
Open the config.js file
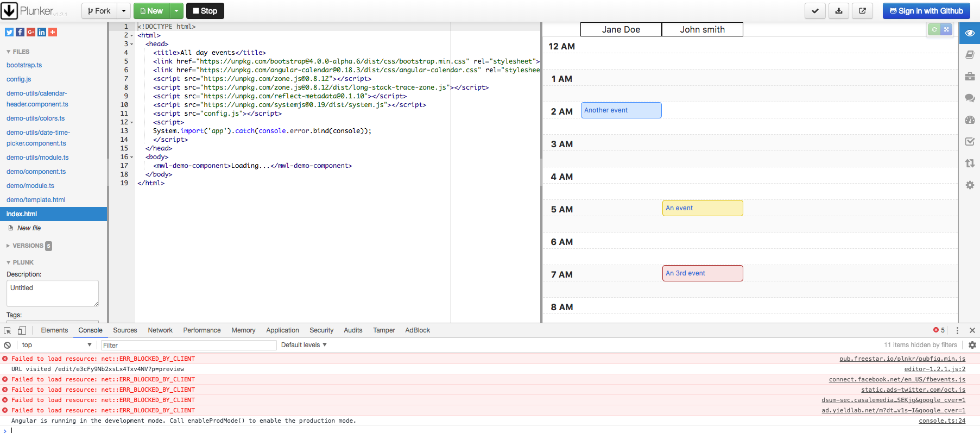point(19,79)
